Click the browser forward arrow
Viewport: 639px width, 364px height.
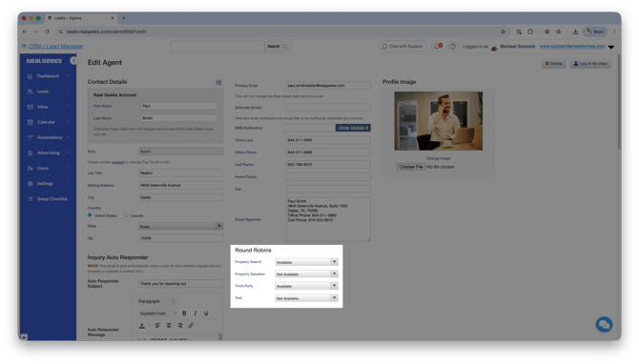point(36,31)
